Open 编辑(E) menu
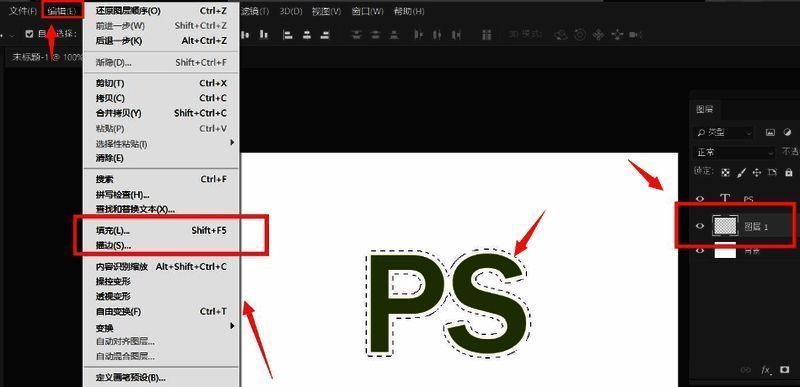 62,11
